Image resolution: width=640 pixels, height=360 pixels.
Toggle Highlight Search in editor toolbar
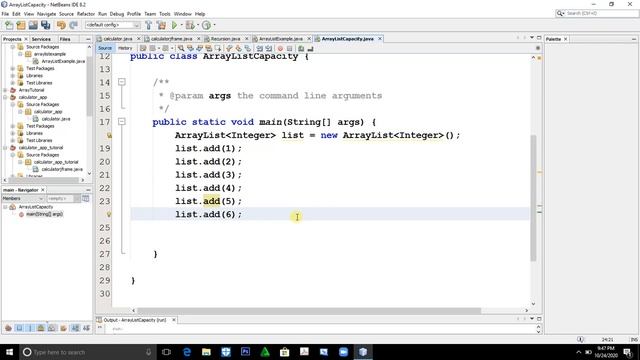click(209, 48)
